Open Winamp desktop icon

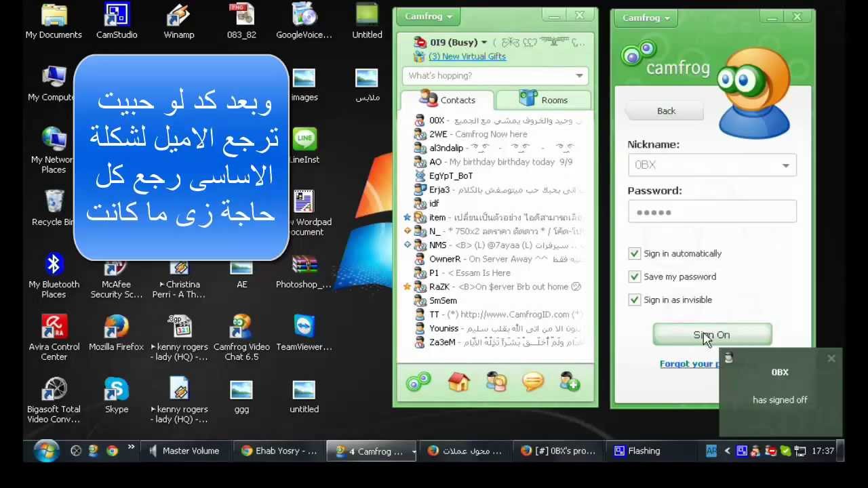pyautogui.click(x=179, y=22)
